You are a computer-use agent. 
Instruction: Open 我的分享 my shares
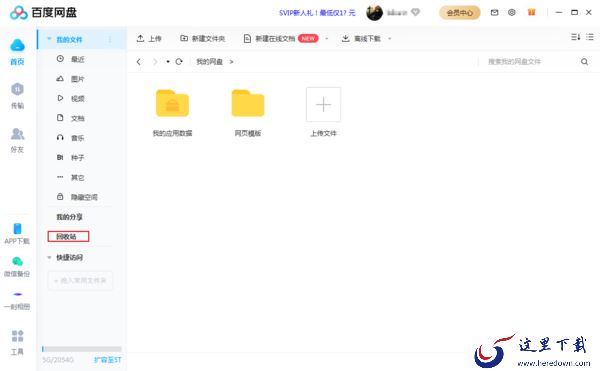click(x=69, y=217)
